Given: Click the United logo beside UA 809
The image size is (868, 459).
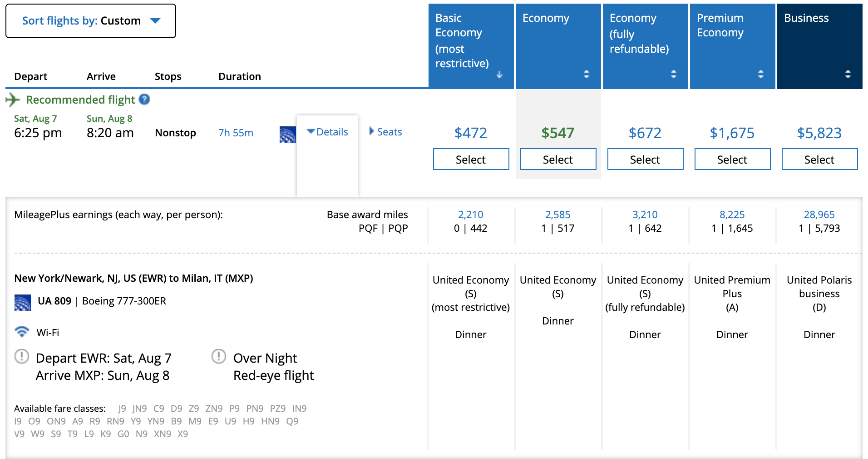Looking at the screenshot, I should point(23,302).
